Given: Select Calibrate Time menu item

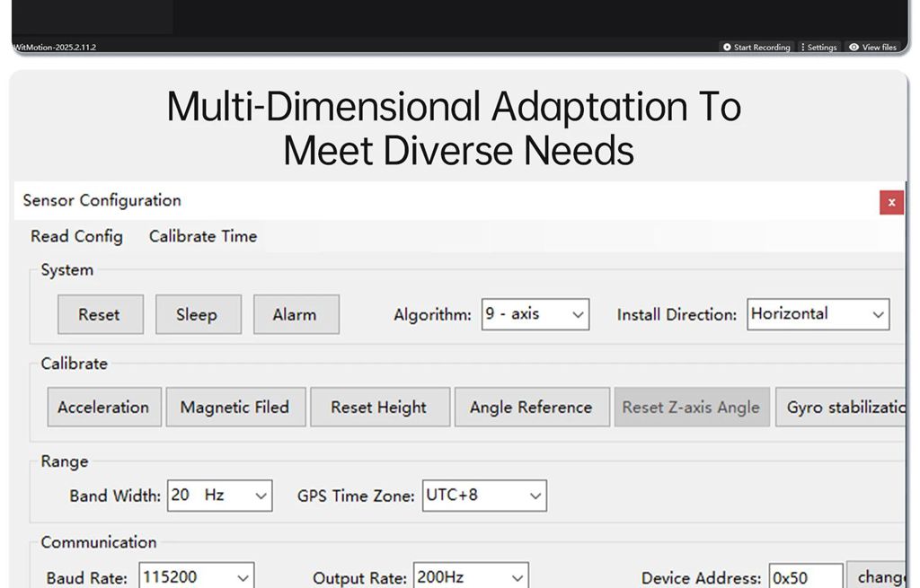Looking at the screenshot, I should point(202,236).
